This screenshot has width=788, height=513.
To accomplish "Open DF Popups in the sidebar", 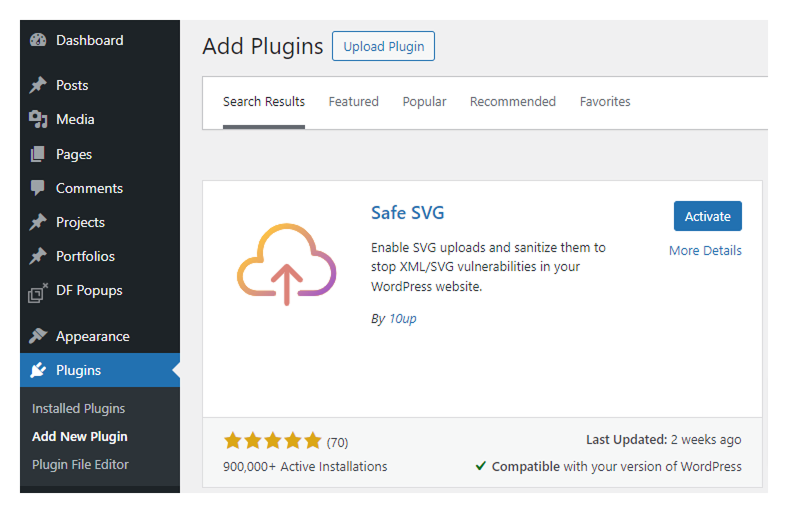I will 100,290.
